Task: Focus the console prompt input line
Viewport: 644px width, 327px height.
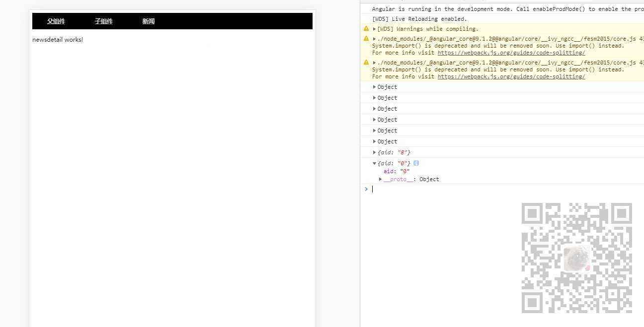Action: pos(507,189)
